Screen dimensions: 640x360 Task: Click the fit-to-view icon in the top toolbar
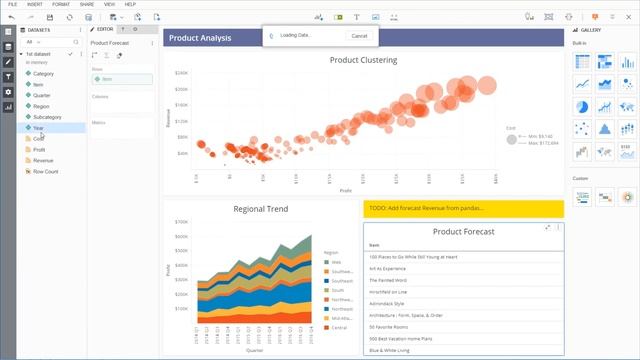coord(569,17)
